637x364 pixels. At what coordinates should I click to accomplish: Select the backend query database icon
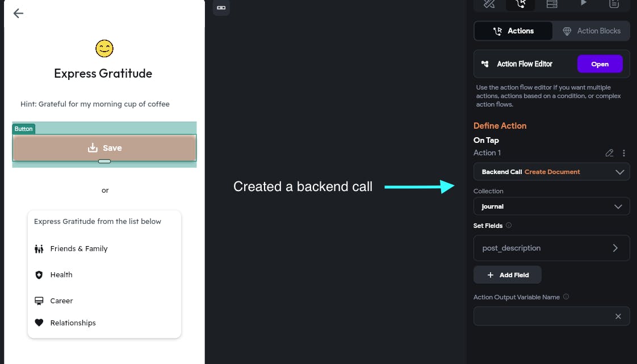pyautogui.click(x=552, y=4)
